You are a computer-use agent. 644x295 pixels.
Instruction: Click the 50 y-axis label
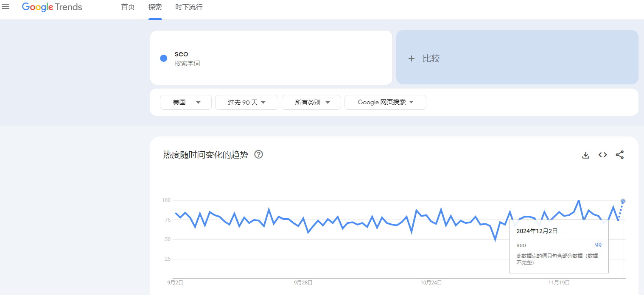click(167, 239)
